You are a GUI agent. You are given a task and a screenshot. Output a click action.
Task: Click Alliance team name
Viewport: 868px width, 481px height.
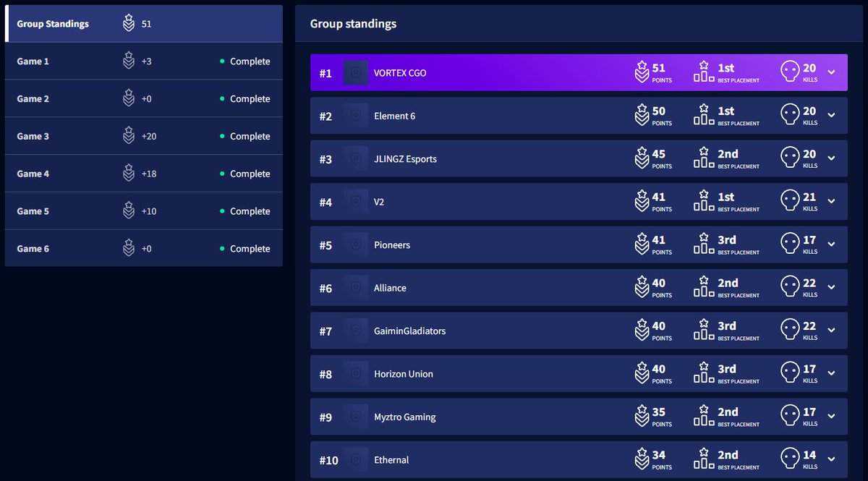(390, 288)
